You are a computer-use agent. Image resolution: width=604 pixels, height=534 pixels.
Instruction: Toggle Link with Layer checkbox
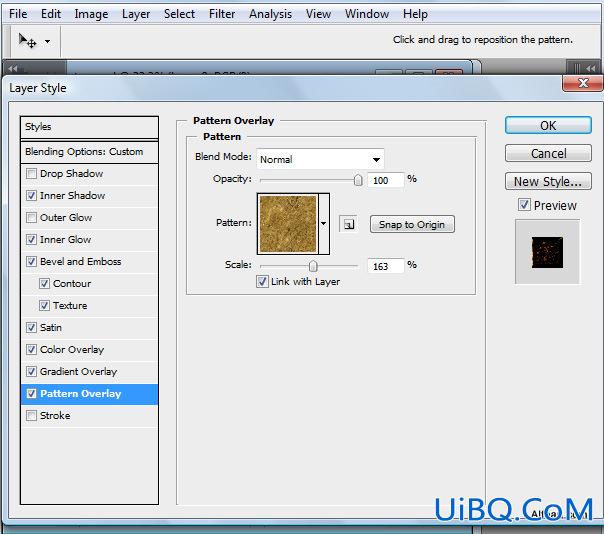262,281
